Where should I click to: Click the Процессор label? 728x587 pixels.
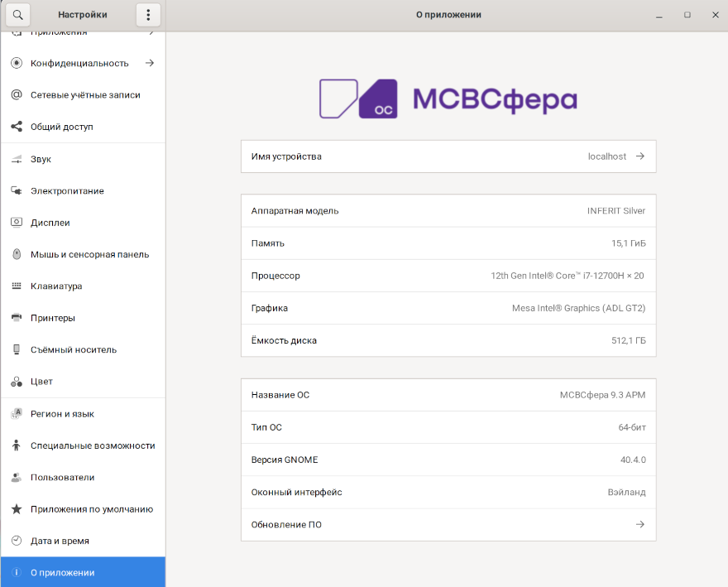coord(275,276)
